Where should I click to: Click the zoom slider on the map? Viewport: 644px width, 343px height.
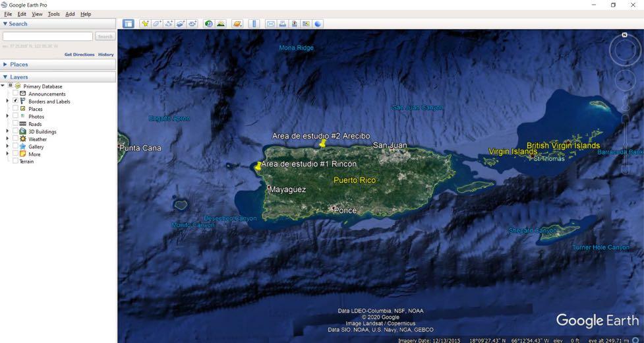[625, 144]
